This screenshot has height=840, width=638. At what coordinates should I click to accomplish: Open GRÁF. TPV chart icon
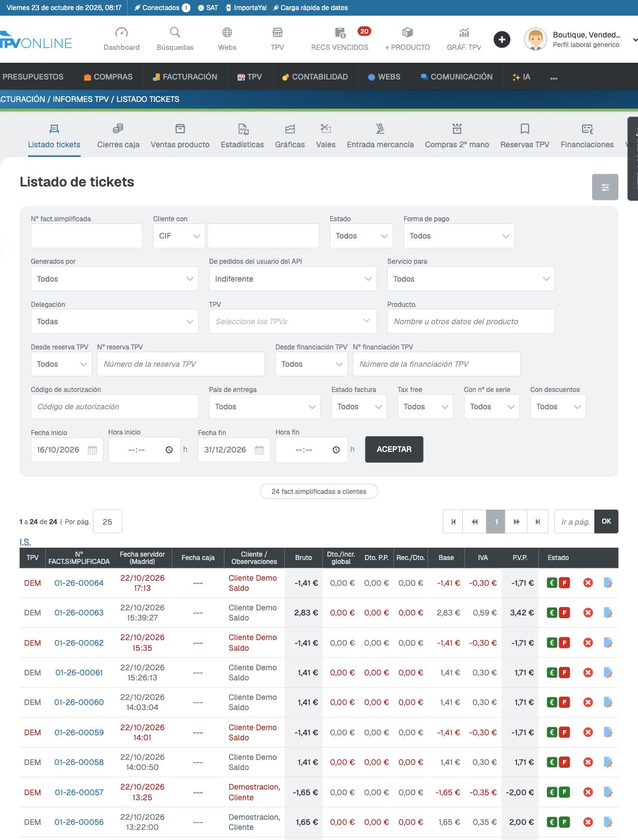(464, 32)
